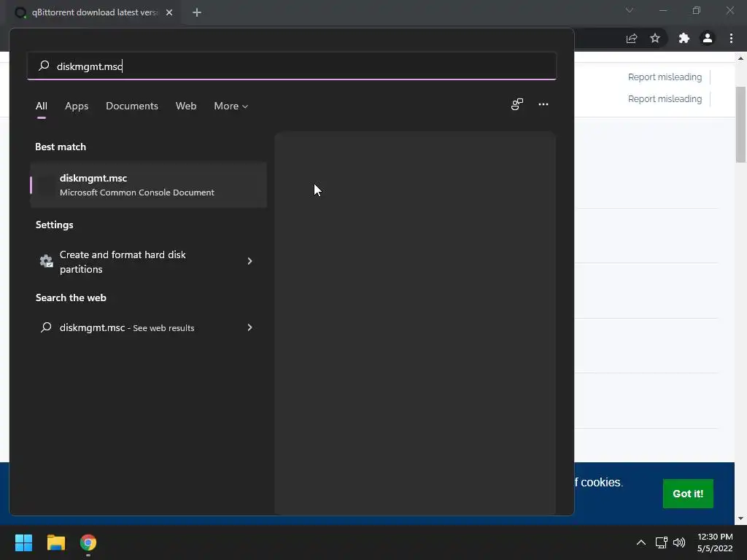This screenshot has width=747, height=560.
Task: Open Google Chrome from the taskbar
Action: [x=88, y=542]
